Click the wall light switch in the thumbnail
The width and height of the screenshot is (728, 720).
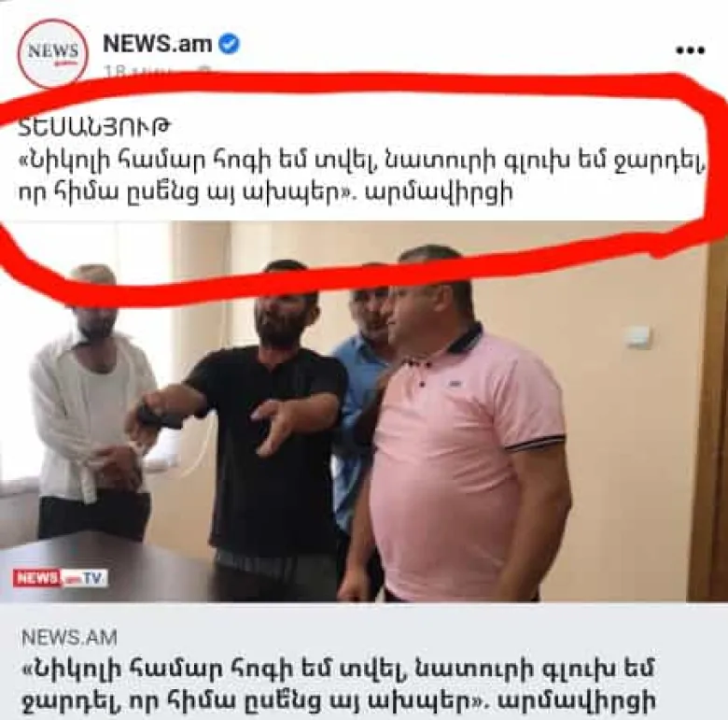pos(637,336)
